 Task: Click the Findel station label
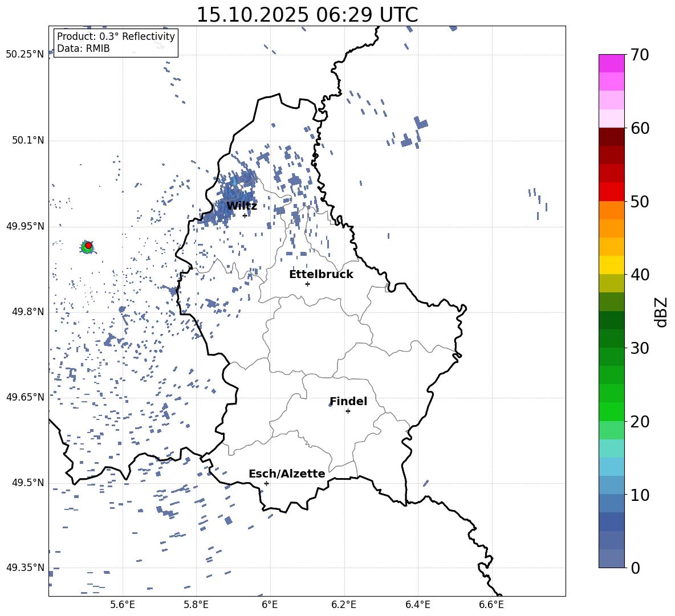pos(348,401)
